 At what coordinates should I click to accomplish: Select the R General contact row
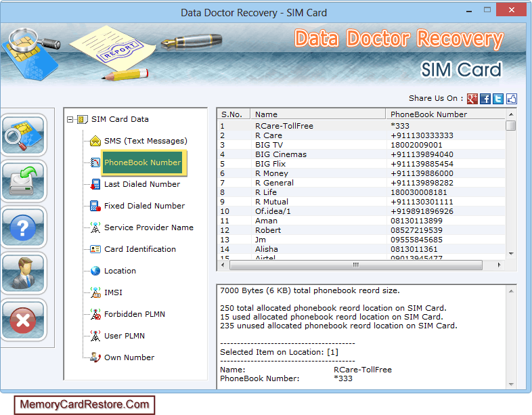click(361, 183)
